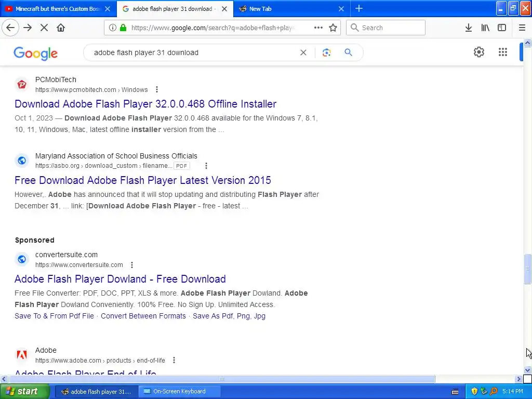Open Adobe Flash Player Dowland - Free Download ad
Screen dimensions: 532x399
120,279
